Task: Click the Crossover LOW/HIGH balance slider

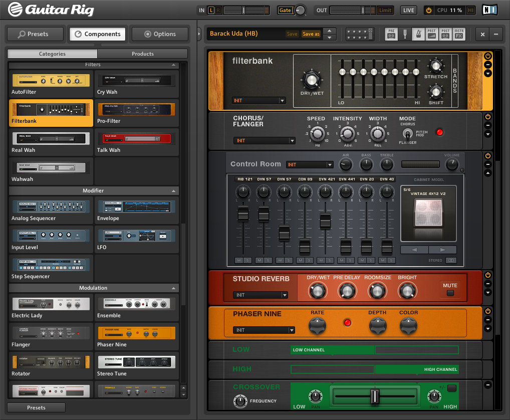Action: coord(375,396)
